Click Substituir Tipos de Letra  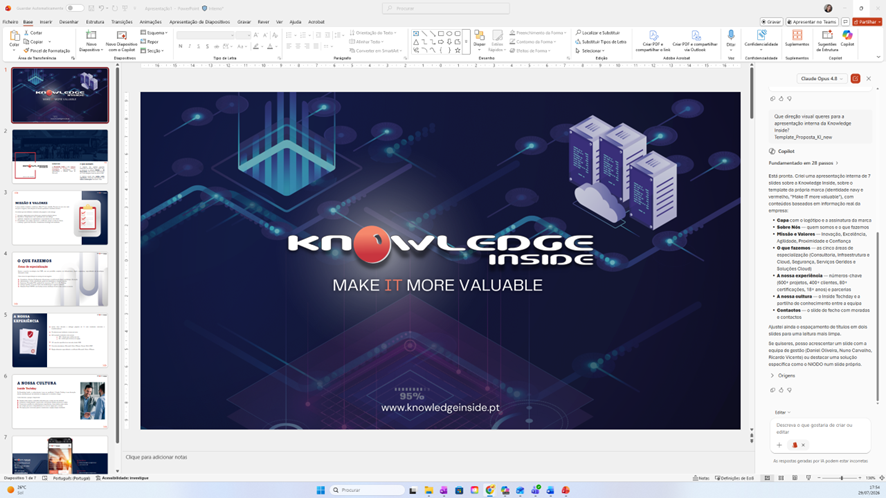click(601, 41)
